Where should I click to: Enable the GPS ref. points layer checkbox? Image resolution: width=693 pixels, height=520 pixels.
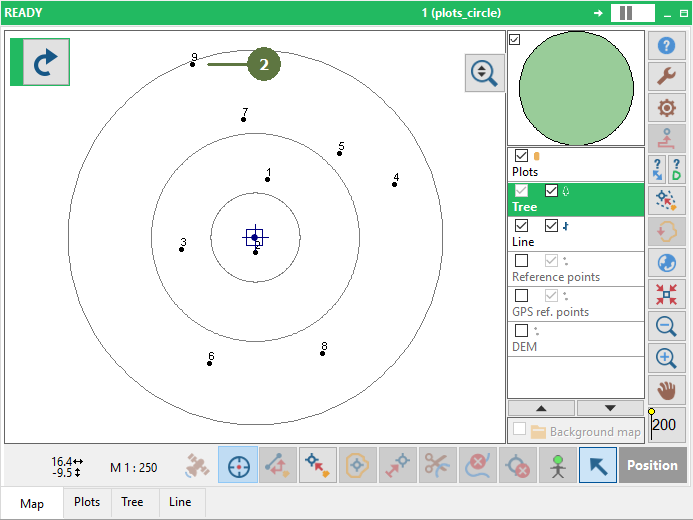tap(522, 295)
